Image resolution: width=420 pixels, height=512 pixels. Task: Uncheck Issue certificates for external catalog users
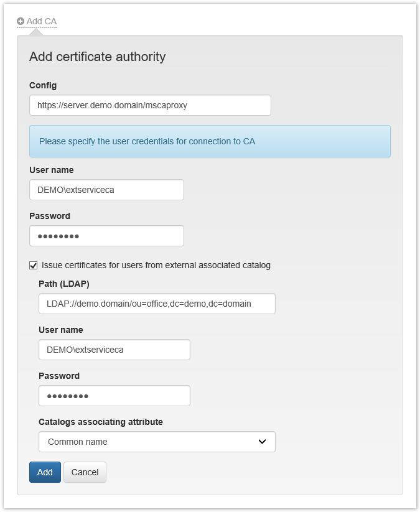[x=34, y=265]
